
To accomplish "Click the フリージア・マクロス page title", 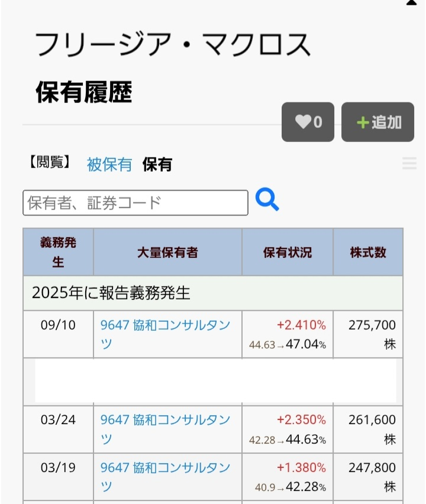I will [172, 43].
